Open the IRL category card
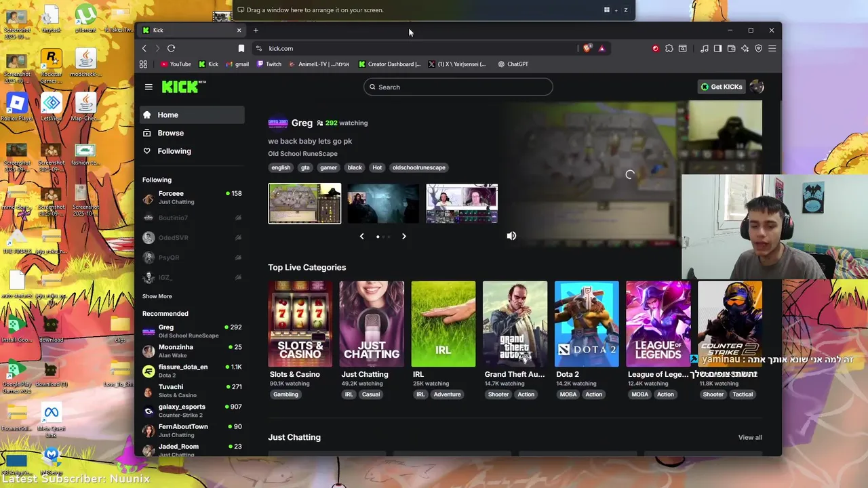 tap(443, 324)
